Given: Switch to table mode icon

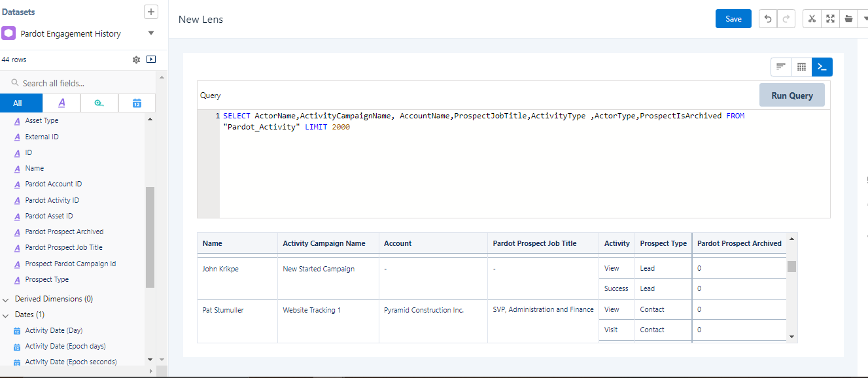Looking at the screenshot, I should tap(801, 67).
